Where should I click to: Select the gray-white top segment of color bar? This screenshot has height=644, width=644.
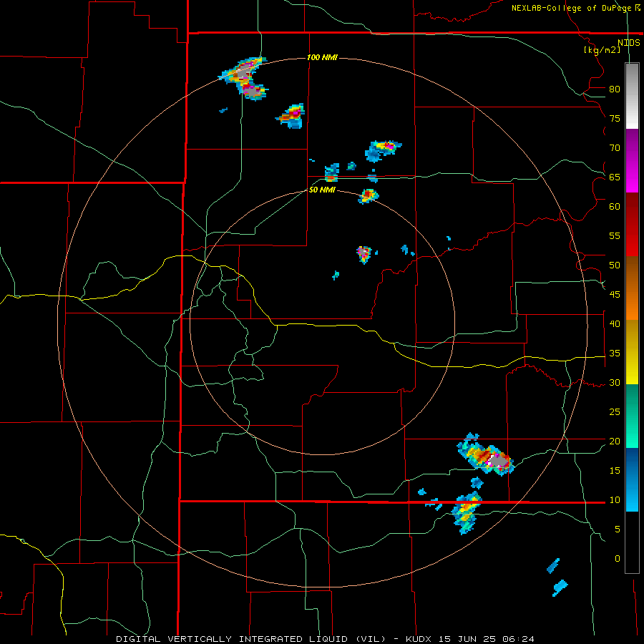(632, 96)
